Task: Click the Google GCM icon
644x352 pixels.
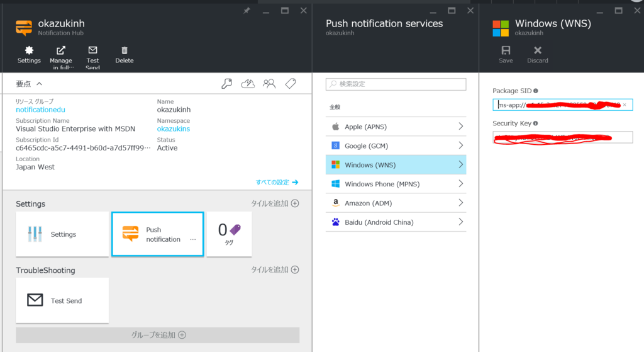Action: [336, 145]
